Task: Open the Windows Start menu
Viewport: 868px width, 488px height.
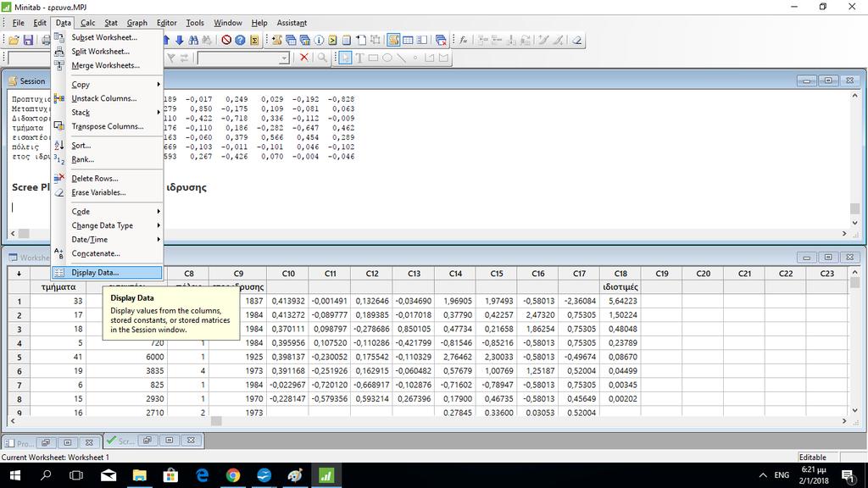Action: [15, 475]
